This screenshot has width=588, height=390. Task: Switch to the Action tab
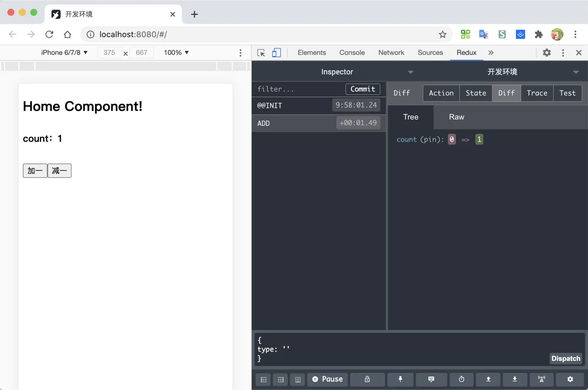coord(441,93)
